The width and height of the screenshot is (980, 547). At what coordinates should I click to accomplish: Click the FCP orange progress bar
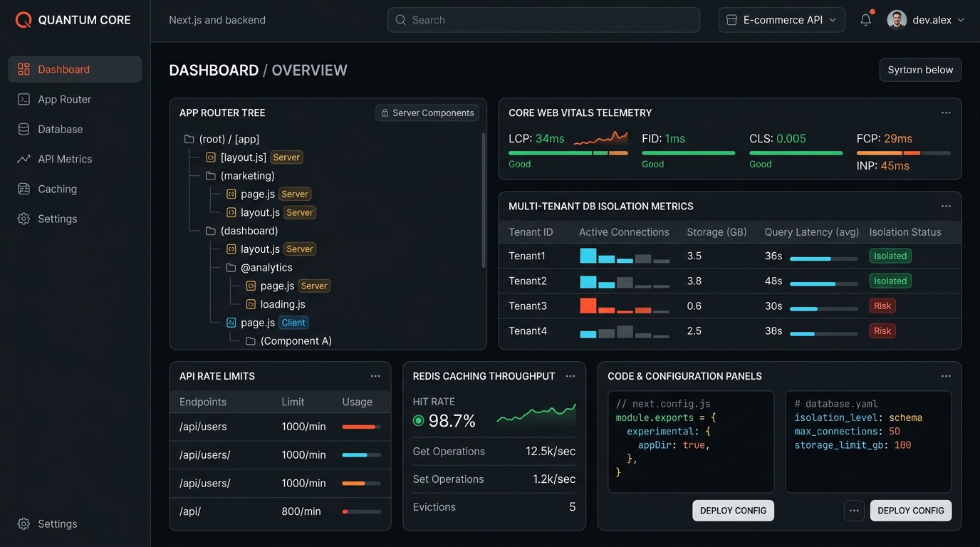903,153
